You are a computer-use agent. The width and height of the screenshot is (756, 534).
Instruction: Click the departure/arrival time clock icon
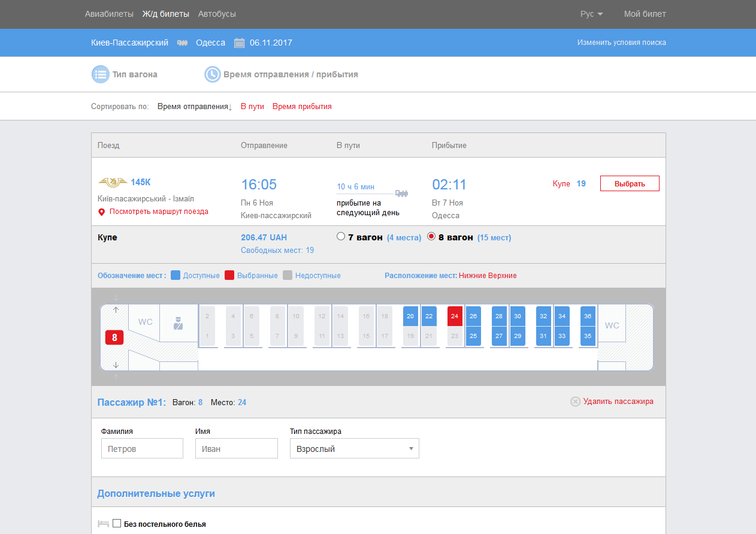[x=212, y=74]
